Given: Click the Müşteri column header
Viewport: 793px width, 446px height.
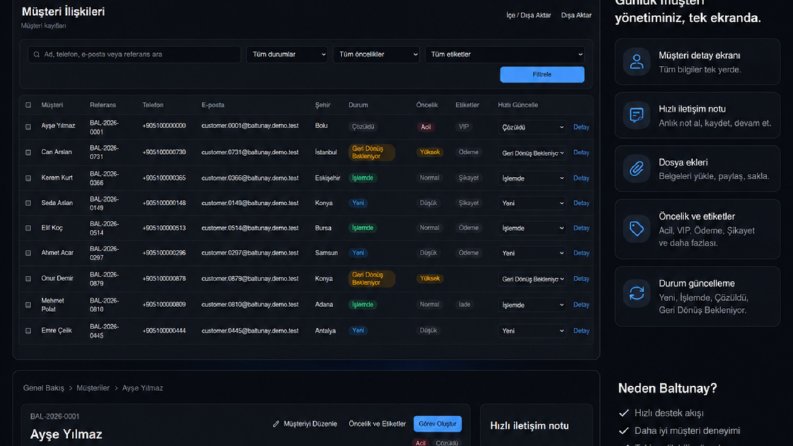Looking at the screenshot, I should point(52,105).
